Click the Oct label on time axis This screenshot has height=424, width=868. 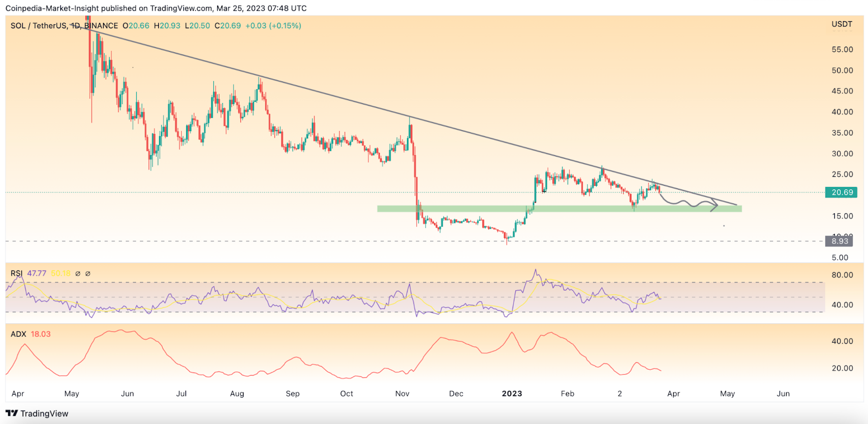pyautogui.click(x=347, y=394)
